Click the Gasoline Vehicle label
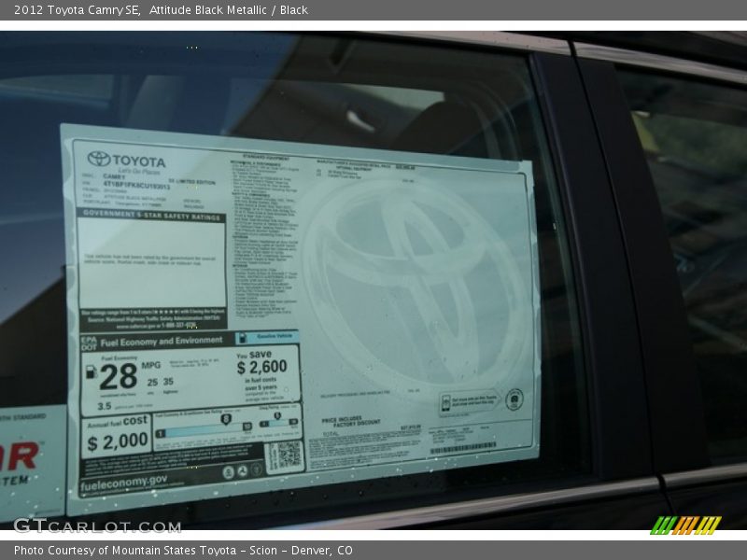The image size is (747, 560). (x=272, y=336)
